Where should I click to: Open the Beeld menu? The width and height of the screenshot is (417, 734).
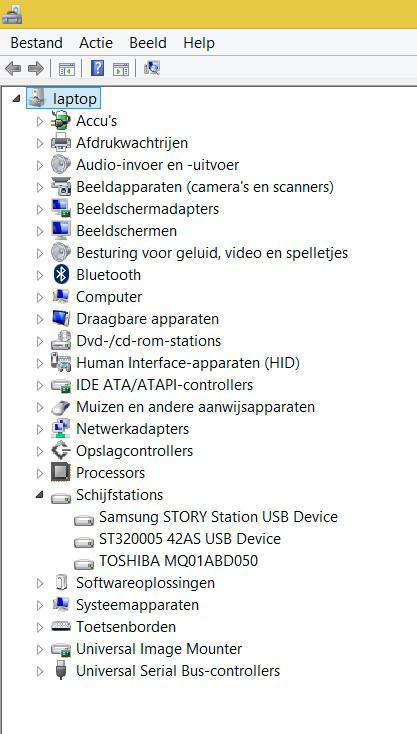click(x=148, y=43)
